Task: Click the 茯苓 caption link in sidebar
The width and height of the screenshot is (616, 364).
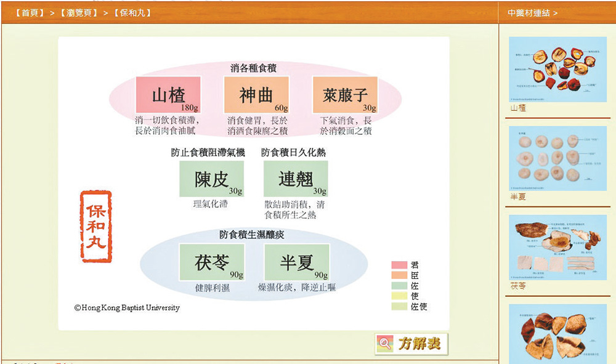Action: (x=518, y=286)
